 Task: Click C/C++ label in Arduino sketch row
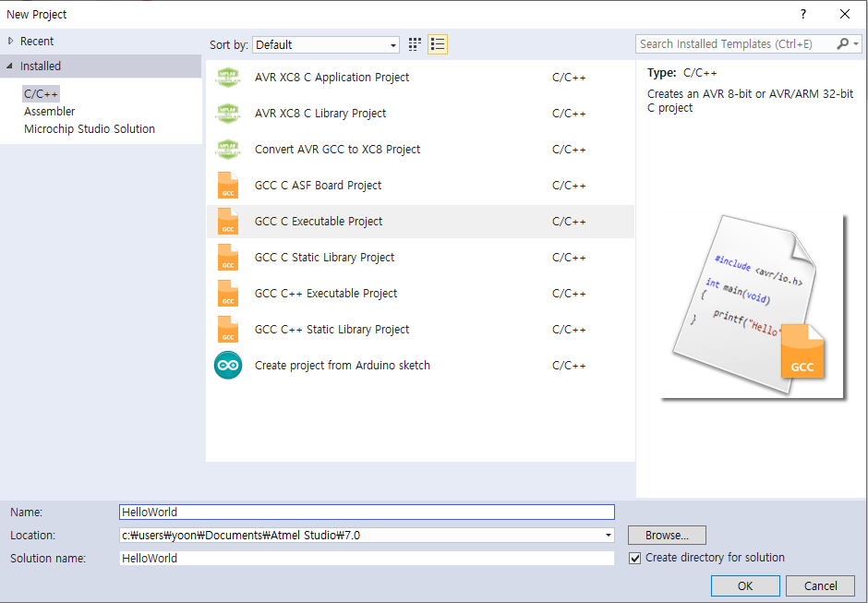click(x=569, y=366)
